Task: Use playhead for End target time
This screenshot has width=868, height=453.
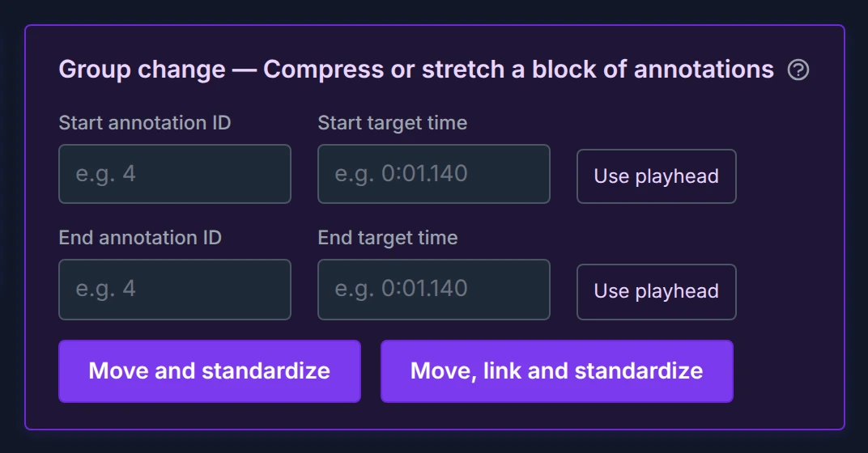Action: tap(657, 291)
